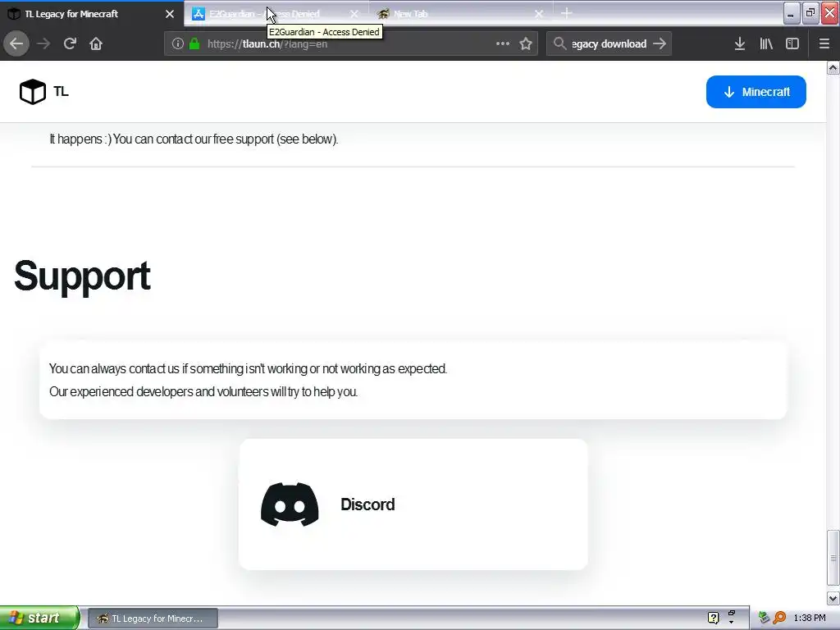Focus the search box with legacy download
Image resolution: width=840 pixels, height=630 pixels.
609,44
